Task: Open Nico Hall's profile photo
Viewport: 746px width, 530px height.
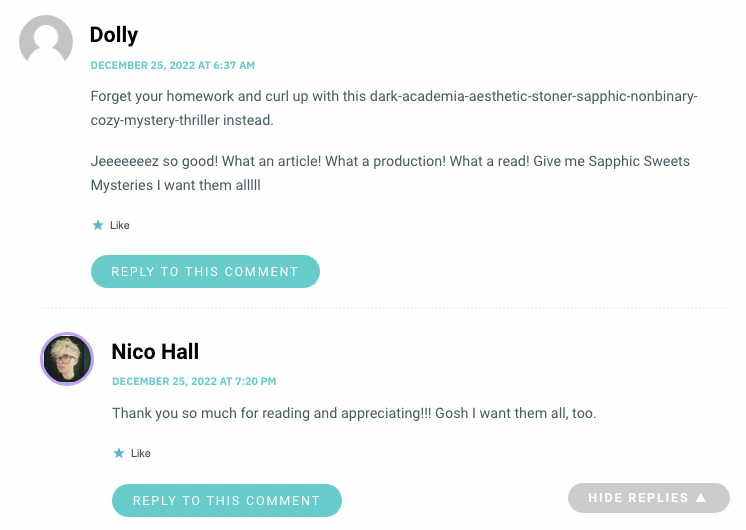Action: point(67,359)
